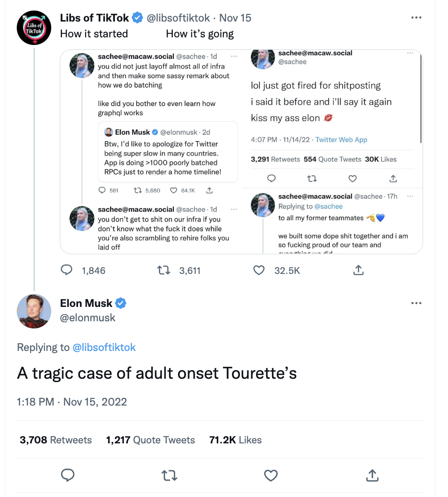Retweet Elon Musk's Tourette's tweet

(169, 475)
